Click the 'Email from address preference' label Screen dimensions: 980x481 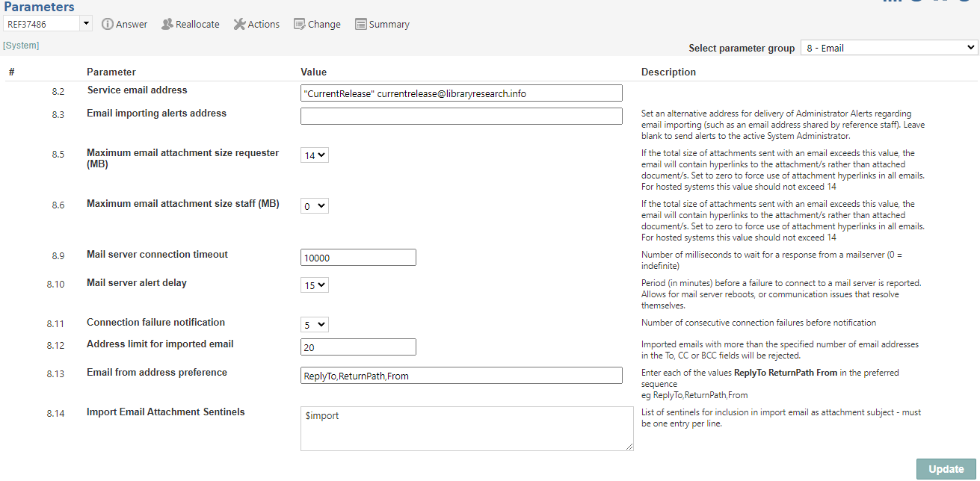click(x=157, y=372)
